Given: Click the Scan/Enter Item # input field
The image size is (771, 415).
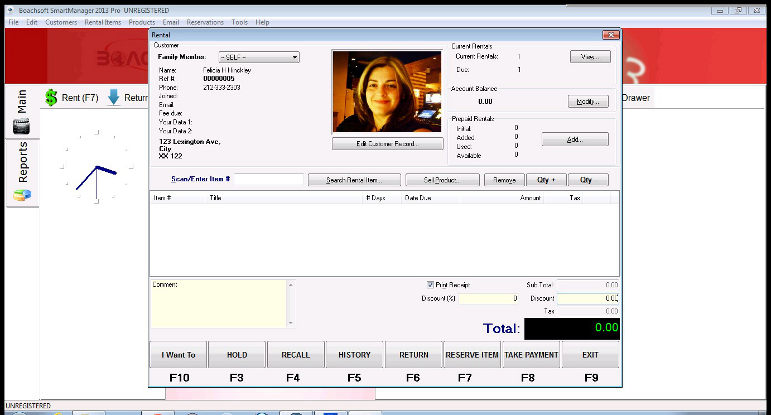Looking at the screenshot, I should tap(268, 180).
